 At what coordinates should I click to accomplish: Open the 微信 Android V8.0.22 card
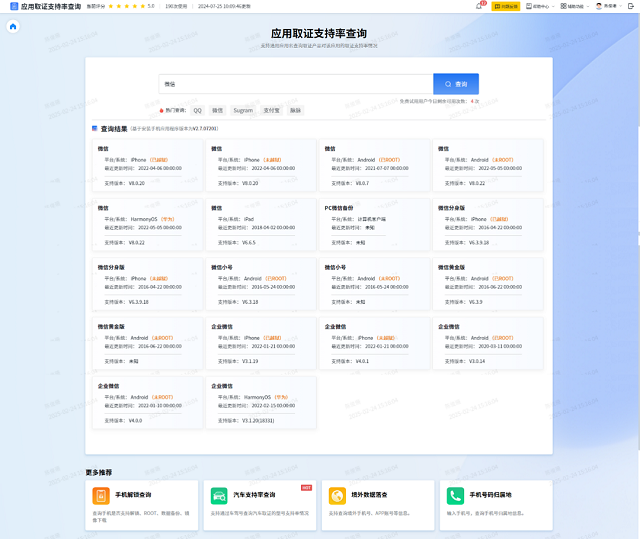coord(488,165)
